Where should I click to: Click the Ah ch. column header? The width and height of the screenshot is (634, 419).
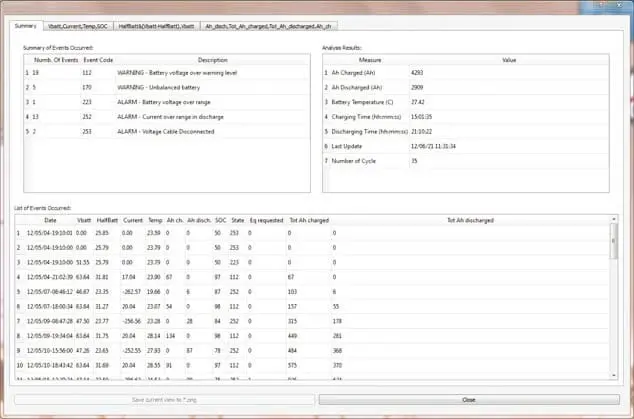click(x=175, y=220)
